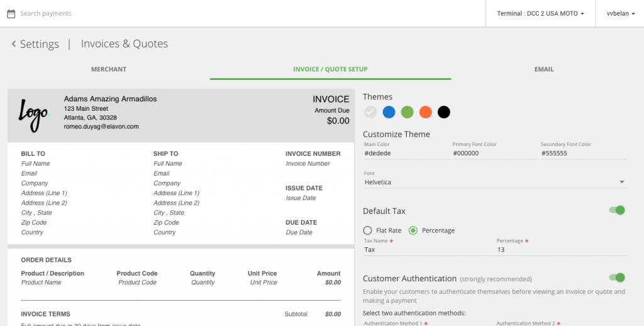644x326 pixels.
Task: Click the 123 Main Street address line
Action: (86, 108)
